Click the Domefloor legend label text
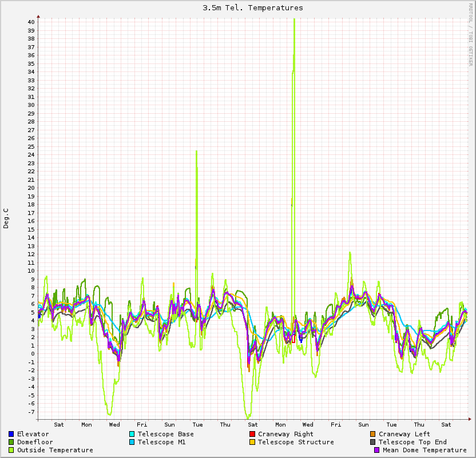The image size is (476, 458). point(35,442)
